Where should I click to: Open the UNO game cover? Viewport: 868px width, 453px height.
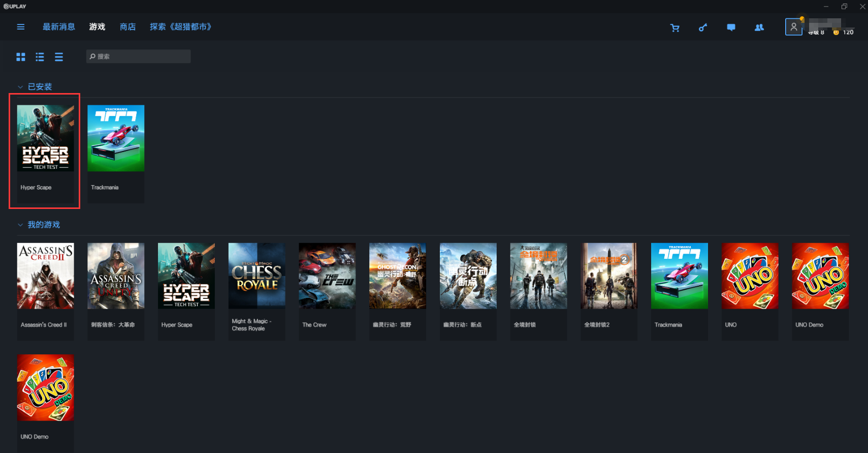[750, 276]
